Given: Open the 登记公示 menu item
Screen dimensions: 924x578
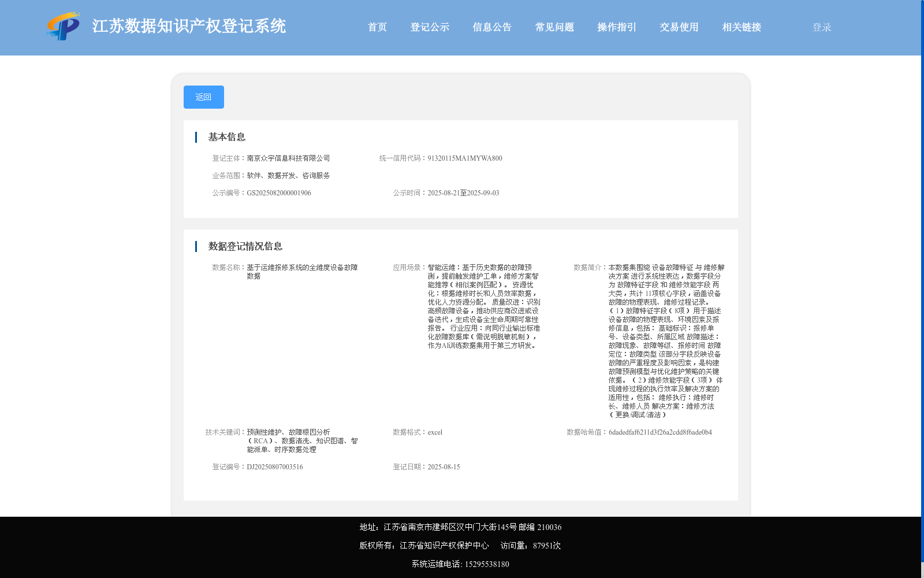Looking at the screenshot, I should pyautogui.click(x=430, y=27).
